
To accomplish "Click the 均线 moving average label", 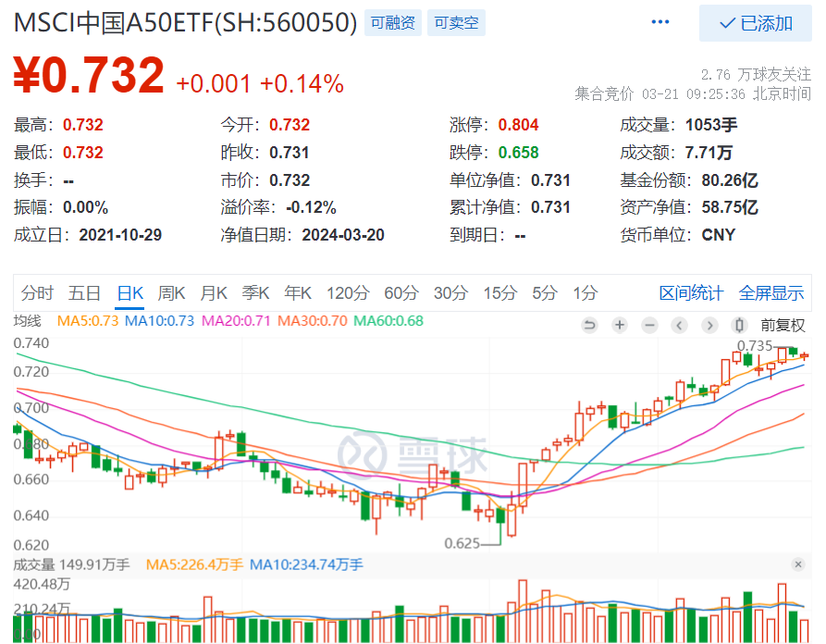I will (x=27, y=320).
